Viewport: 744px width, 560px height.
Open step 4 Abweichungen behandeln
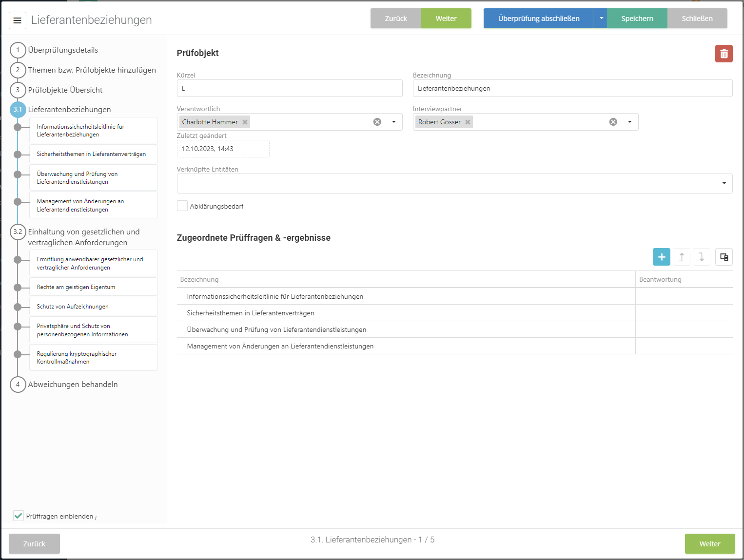click(x=73, y=385)
